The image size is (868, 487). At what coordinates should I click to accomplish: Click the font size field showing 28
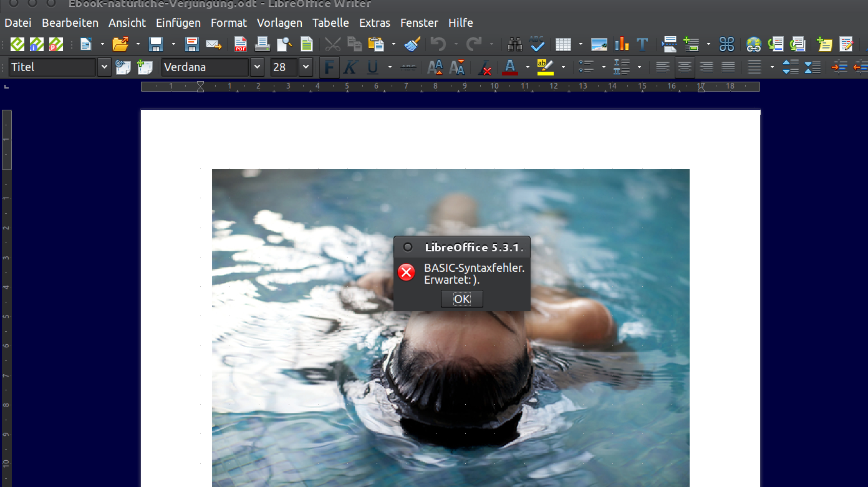[284, 67]
